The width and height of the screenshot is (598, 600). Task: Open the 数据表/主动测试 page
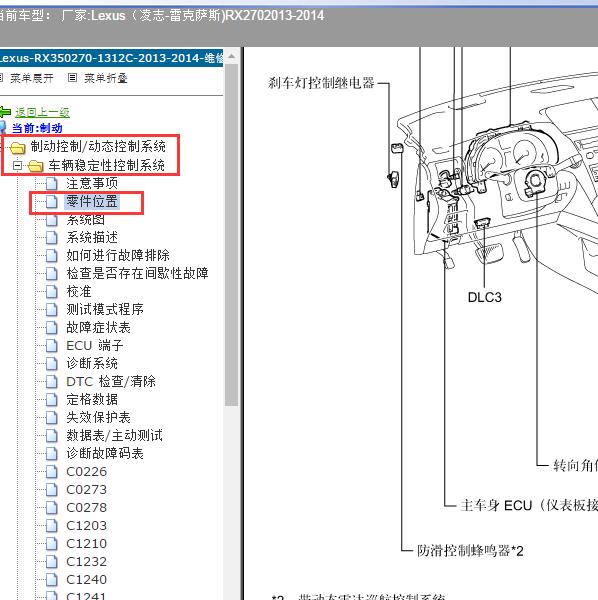114,435
